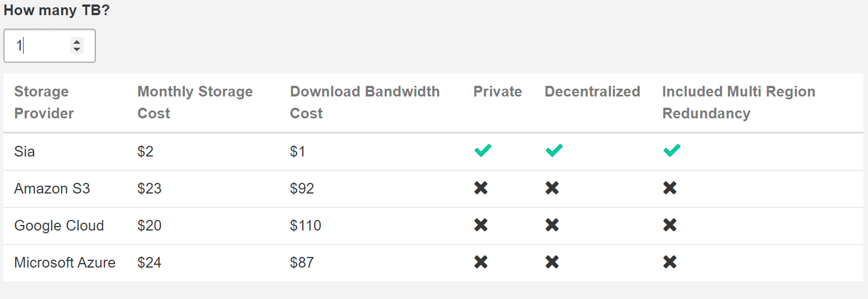Click Microsoft Azure Private cross icon
This screenshot has height=299, width=868.
[481, 262]
